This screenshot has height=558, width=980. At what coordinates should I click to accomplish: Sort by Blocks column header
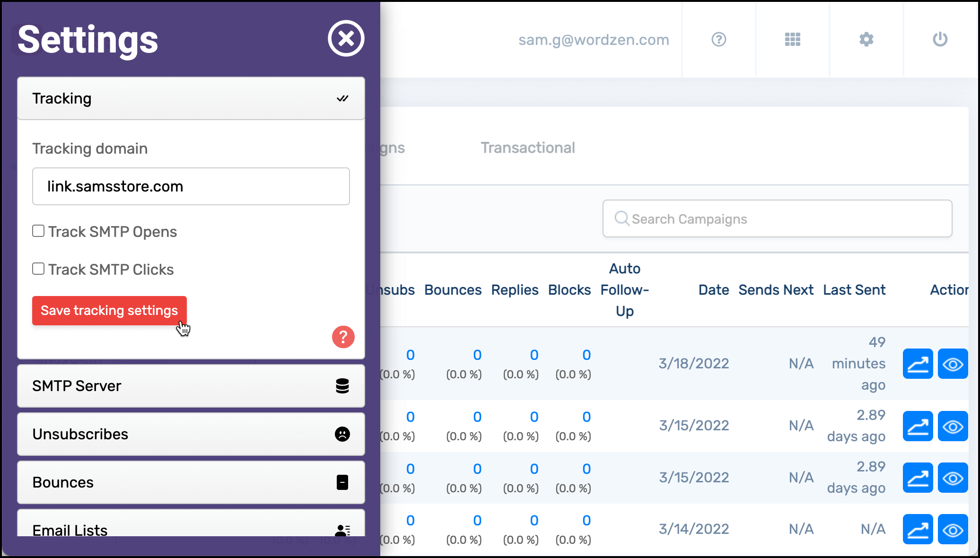[x=569, y=290]
